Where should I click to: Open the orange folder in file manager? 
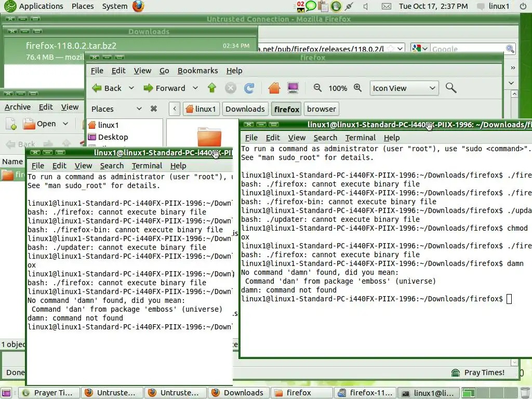click(209, 137)
